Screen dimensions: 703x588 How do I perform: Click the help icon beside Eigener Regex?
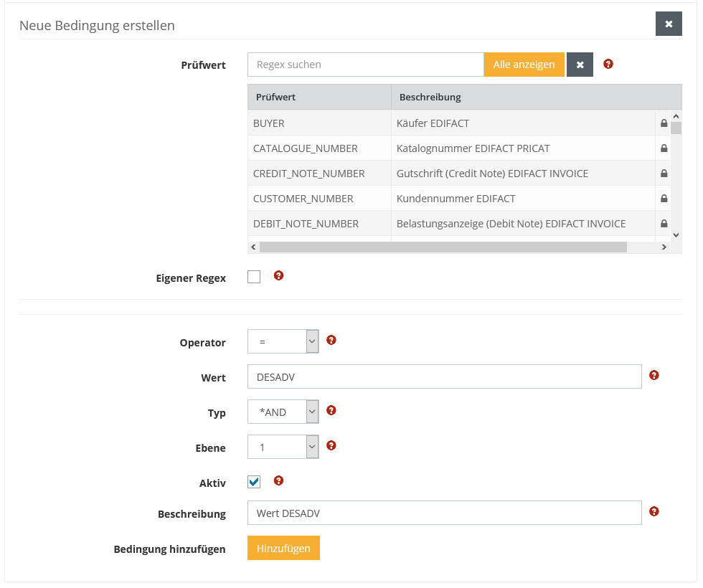[279, 275]
